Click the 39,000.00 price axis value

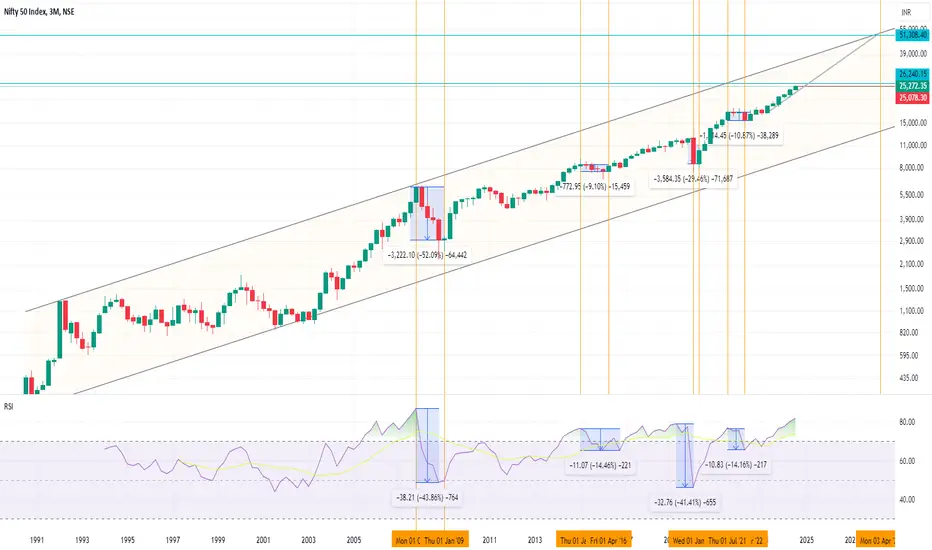pyautogui.click(x=911, y=54)
